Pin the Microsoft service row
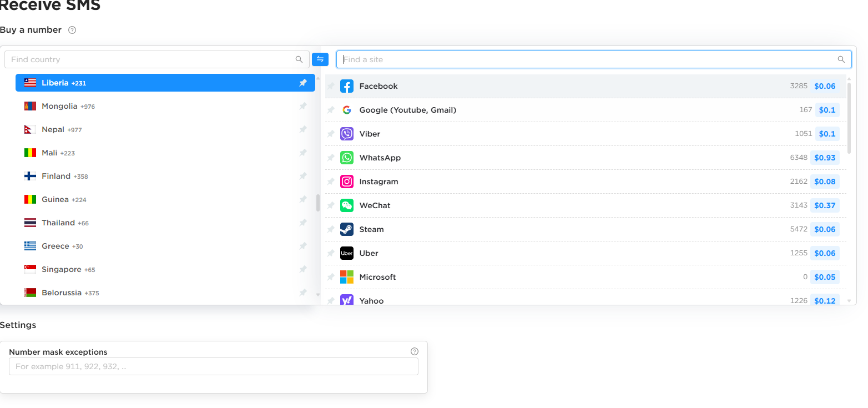 331,277
